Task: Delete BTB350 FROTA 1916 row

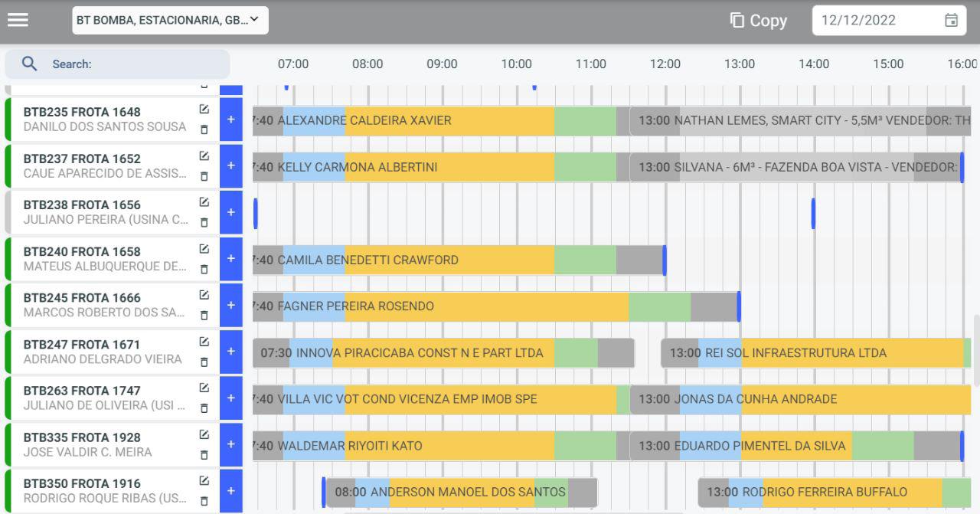Action: coord(204,501)
